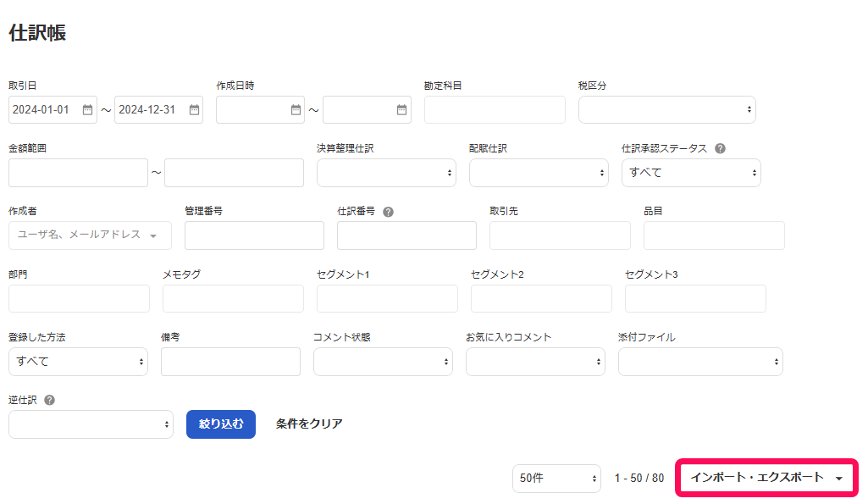The height and width of the screenshot is (504, 868).
Task: Focus the 取引日 end date field
Action: (x=158, y=109)
